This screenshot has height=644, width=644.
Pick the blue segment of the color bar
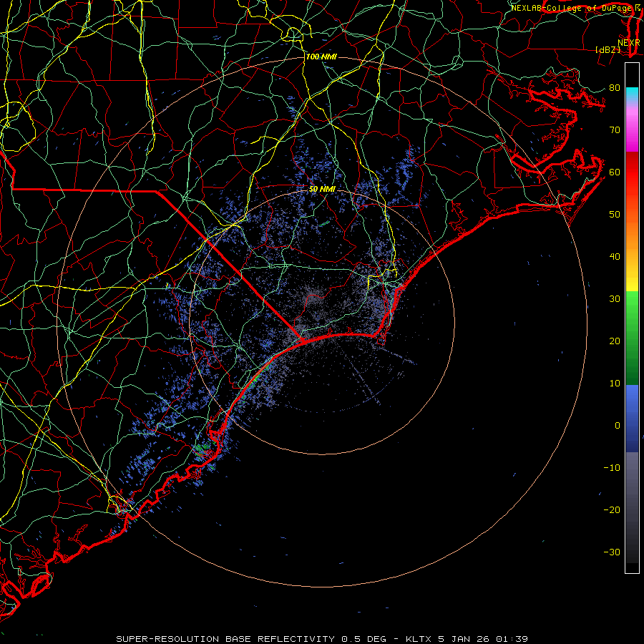click(632, 419)
